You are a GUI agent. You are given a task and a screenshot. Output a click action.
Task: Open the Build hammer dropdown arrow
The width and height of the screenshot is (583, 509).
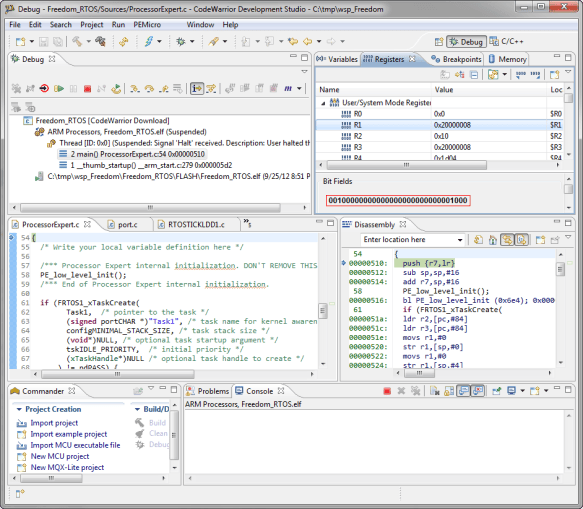pyautogui.click(x=88, y=41)
